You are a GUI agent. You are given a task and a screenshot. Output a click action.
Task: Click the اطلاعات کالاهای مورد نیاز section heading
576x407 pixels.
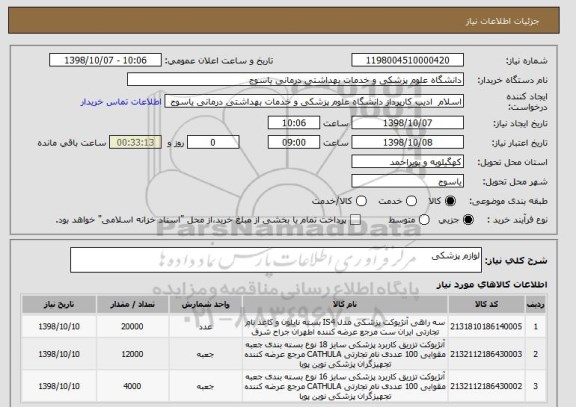coord(492,284)
